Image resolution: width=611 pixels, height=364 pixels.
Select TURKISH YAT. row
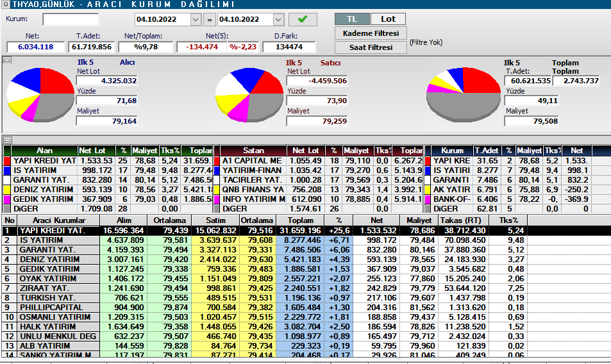pos(305,298)
